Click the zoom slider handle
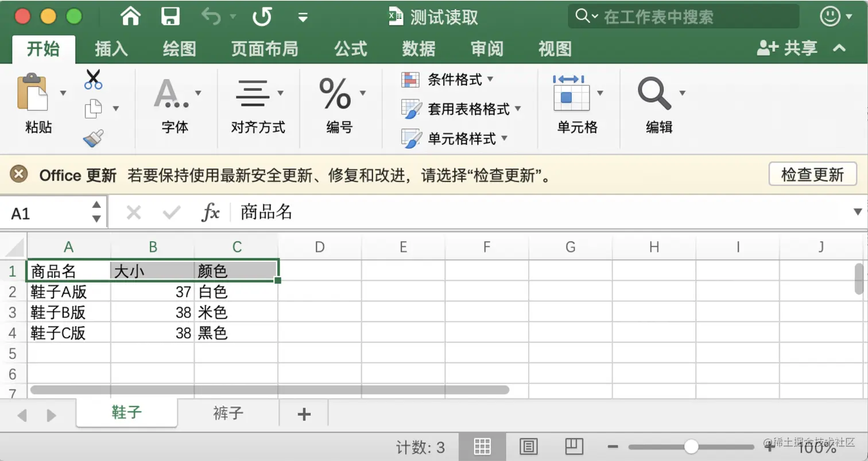 tap(692, 447)
